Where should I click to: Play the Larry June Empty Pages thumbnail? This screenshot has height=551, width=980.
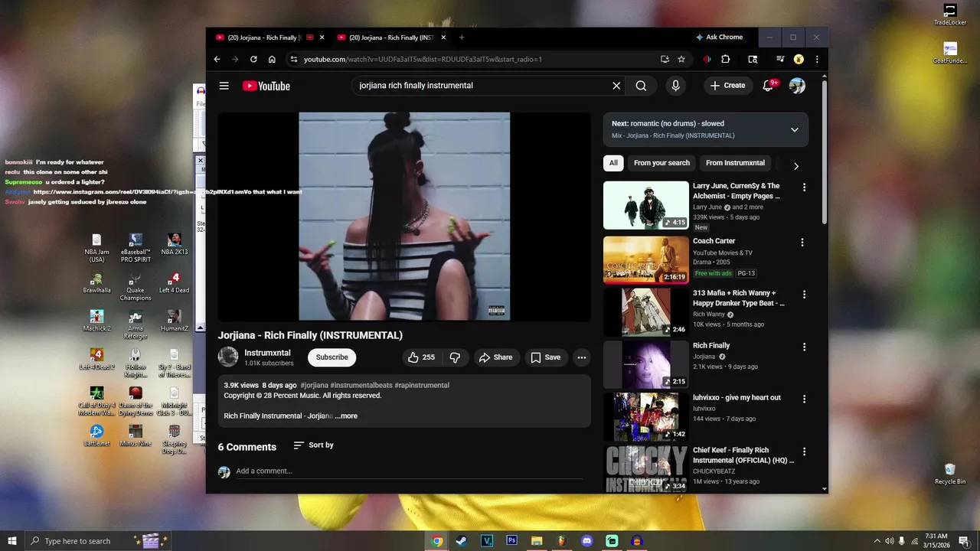(x=645, y=205)
